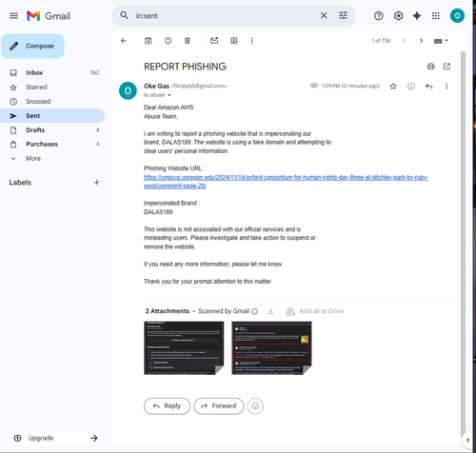Click the REPORT PHISHING subject text
The width and height of the screenshot is (476, 453).
(x=185, y=67)
